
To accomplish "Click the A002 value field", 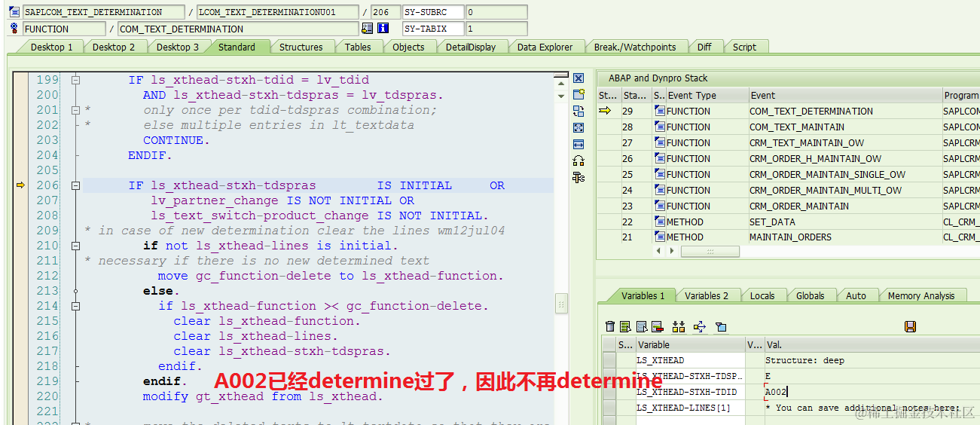I will [x=872, y=392].
